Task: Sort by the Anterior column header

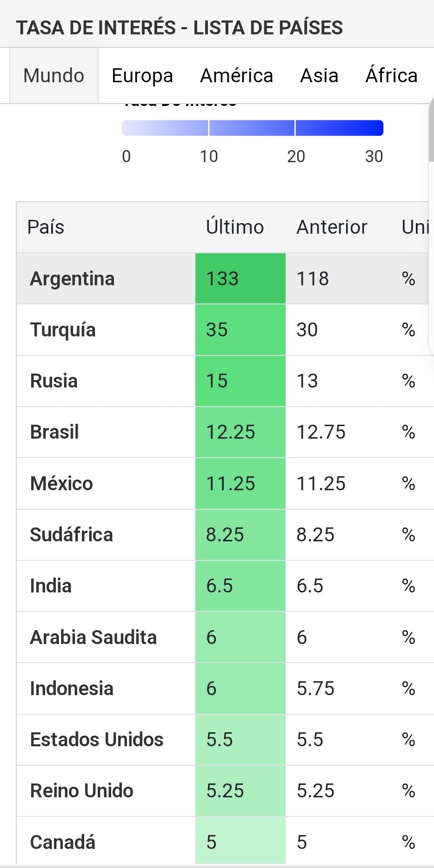Action: coord(332,227)
